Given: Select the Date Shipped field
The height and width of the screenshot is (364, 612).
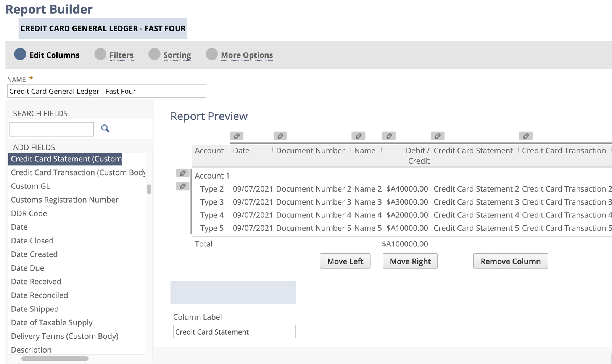Looking at the screenshot, I should (x=35, y=309).
